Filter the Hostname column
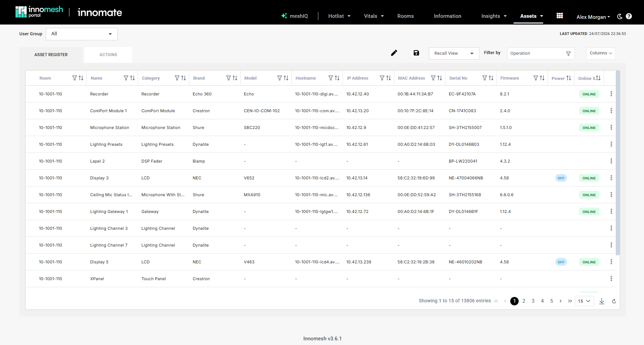The height and width of the screenshot is (345, 644). [331, 78]
